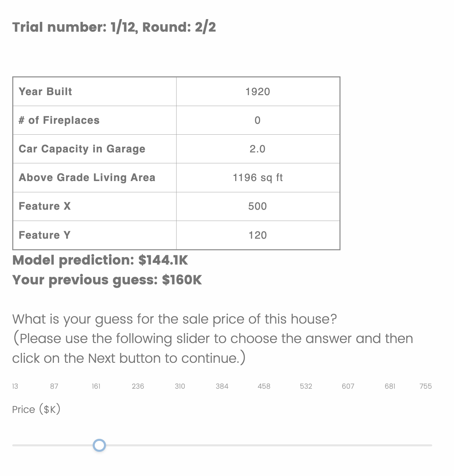This screenshot has width=454, height=476.
Task: Click the Year Built row label
Action: 45,92
